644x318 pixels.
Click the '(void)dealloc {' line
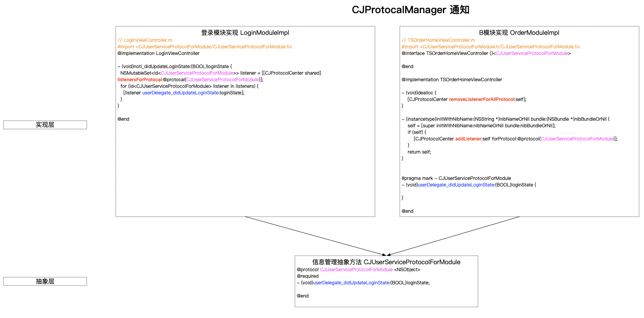tap(419, 93)
